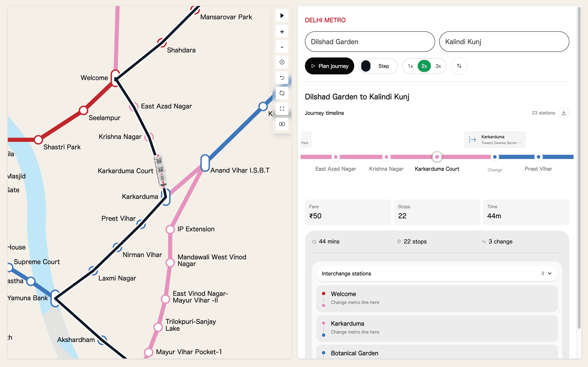Click the Preet Vihar timeline marker
The width and height of the screenshot is (588, 367).
pos(538,157)
